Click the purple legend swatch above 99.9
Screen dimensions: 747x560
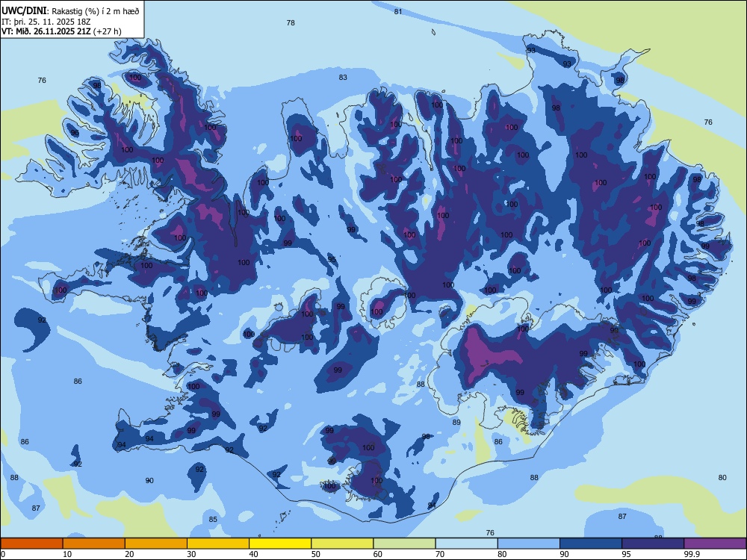tap(715, 544)
